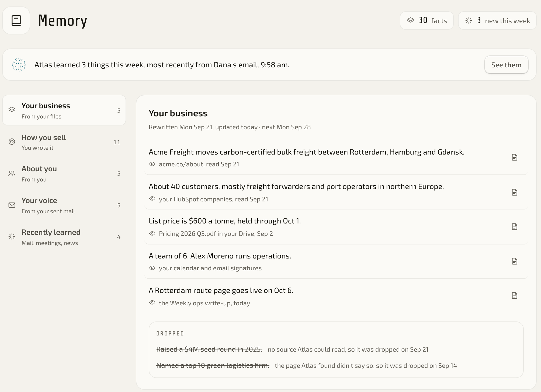Click the target icon beside How you sell

click(x=12, y=142)
